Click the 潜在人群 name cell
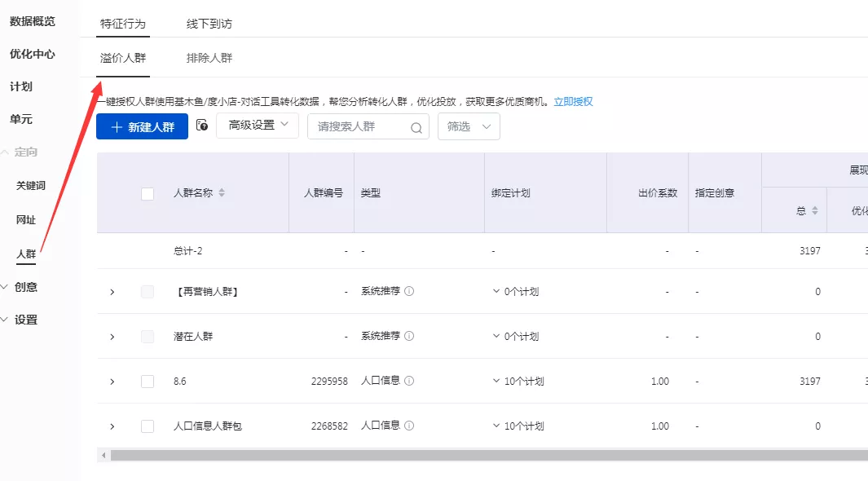868x481 pixels. tap(193, 337)
